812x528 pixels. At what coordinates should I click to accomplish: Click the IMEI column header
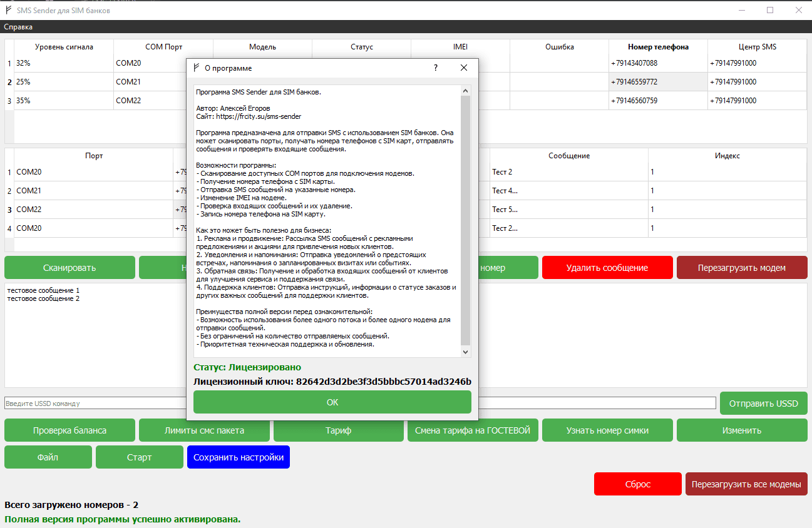[x=460, y=47]
